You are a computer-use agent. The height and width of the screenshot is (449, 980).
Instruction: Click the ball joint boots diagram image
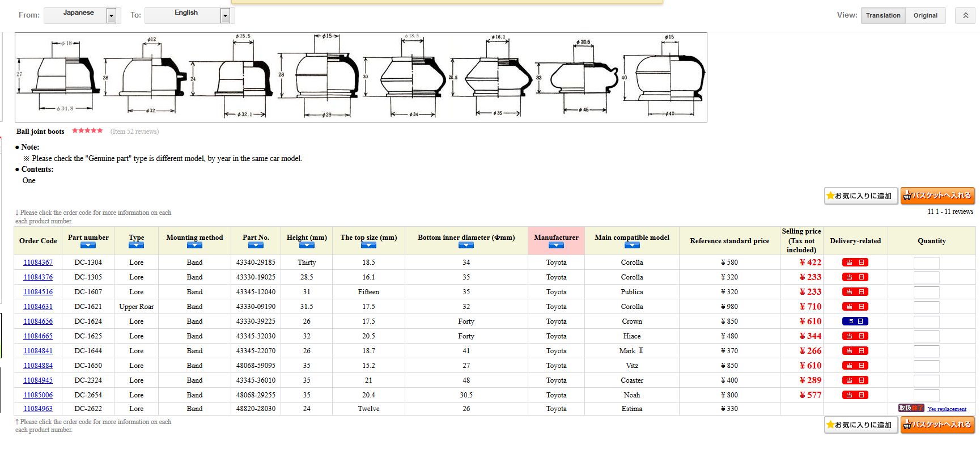click(x=360, y=77)
